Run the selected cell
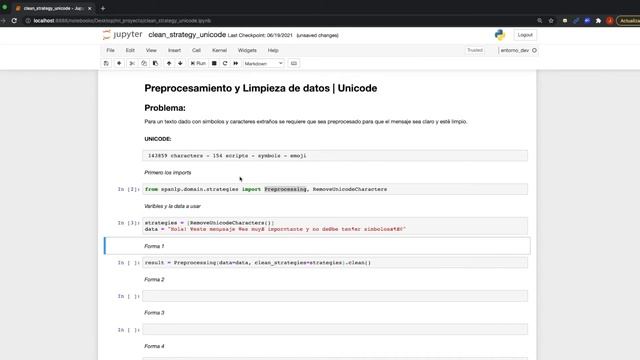This screenshot has height=360, width=640. coord(198,63)
